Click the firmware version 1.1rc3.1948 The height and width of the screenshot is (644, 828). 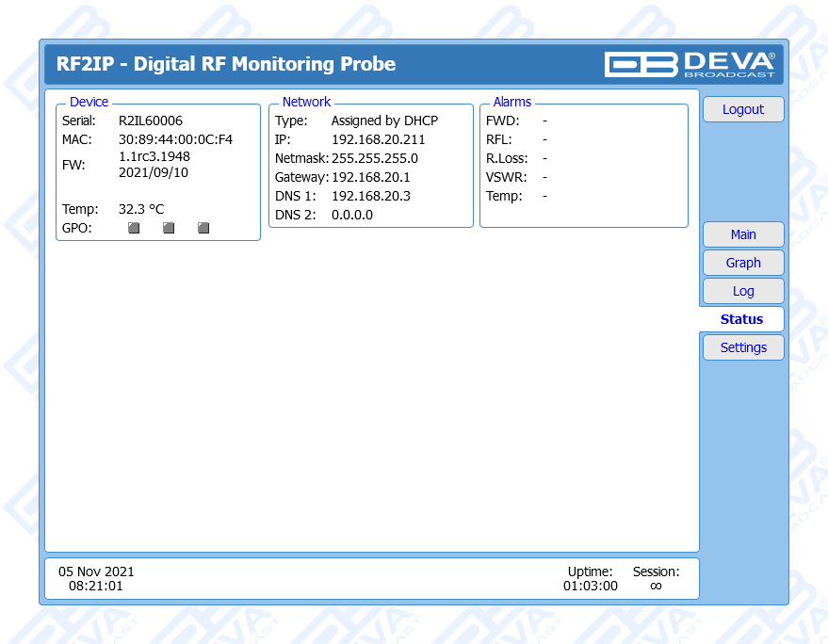pos(154,156)
